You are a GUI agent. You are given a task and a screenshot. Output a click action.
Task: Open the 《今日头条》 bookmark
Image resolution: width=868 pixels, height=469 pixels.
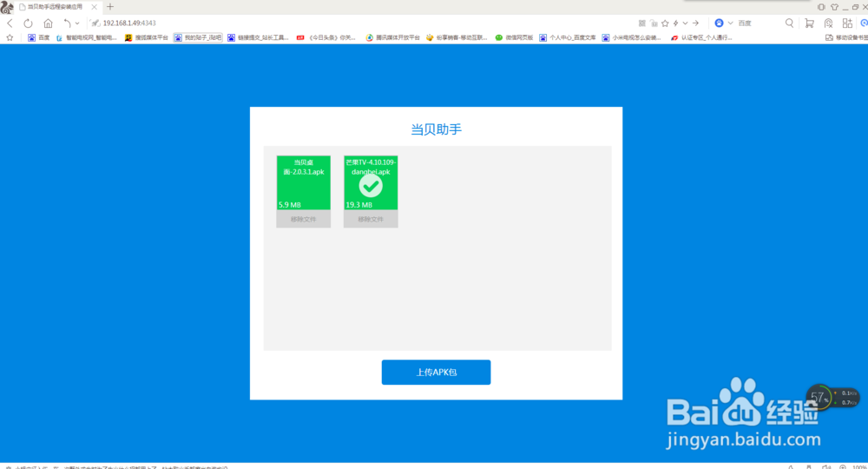(x=326, y=37)
